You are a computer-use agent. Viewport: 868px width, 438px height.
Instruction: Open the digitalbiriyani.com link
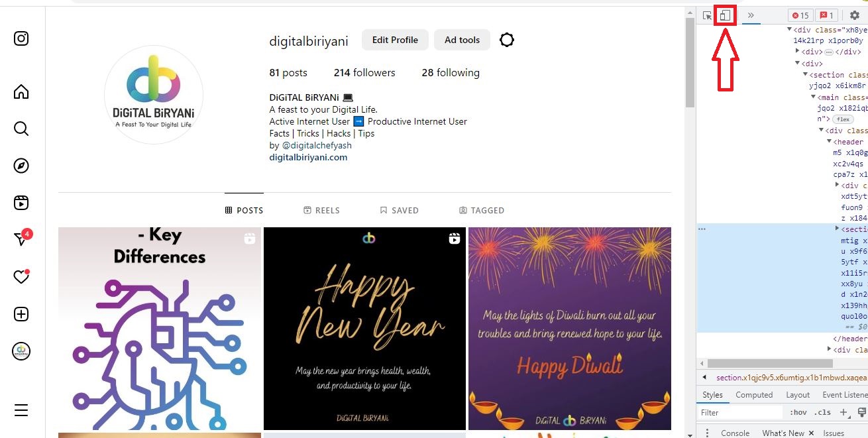coord(308,157)
